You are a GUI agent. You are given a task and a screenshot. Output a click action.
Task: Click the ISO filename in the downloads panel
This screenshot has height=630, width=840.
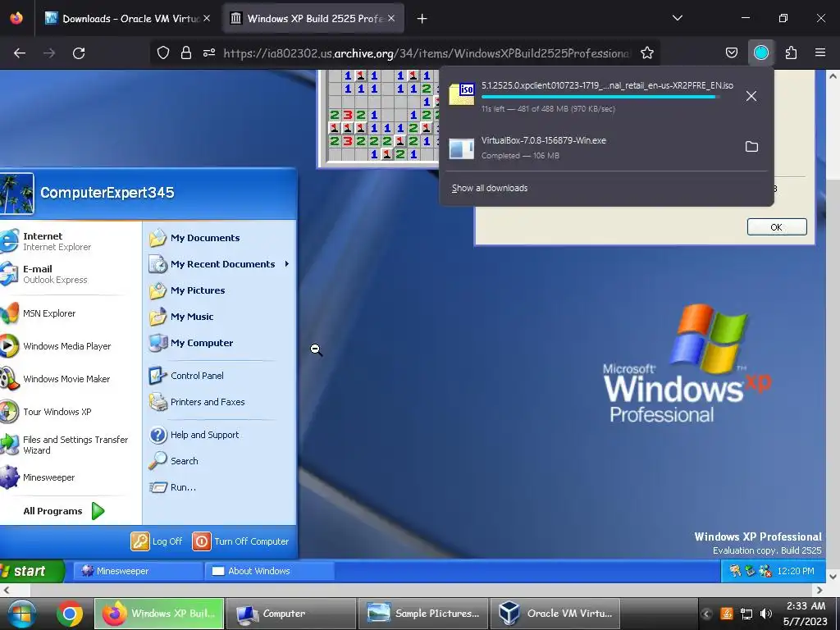pos(608,85)
